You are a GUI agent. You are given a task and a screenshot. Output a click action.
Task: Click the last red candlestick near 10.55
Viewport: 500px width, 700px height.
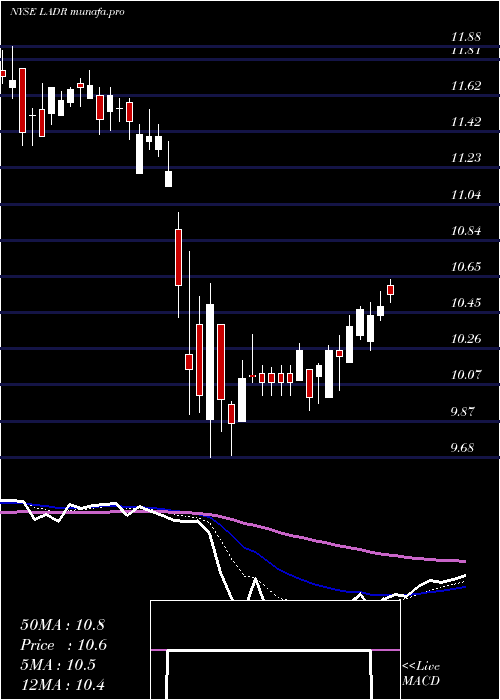pos(391,290)
